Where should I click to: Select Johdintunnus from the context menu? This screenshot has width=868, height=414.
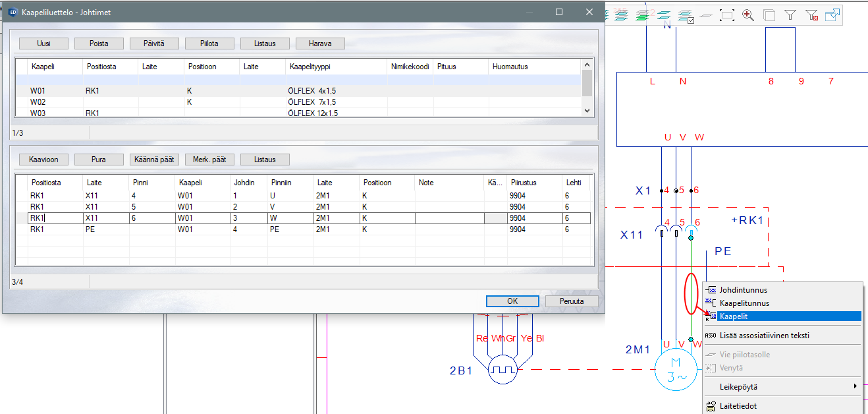point(743,289)
